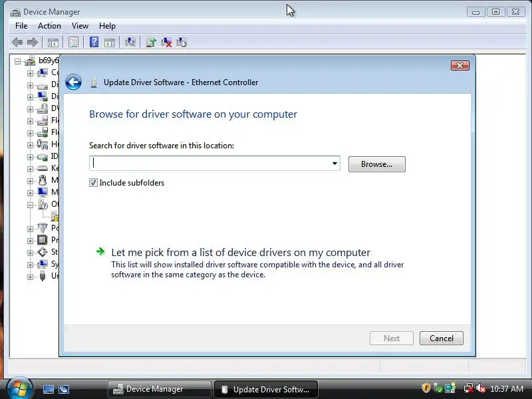Click Show Desktop quick launch icon
The height and width of the screenshot is (399, 532).
tap(49, 389)
